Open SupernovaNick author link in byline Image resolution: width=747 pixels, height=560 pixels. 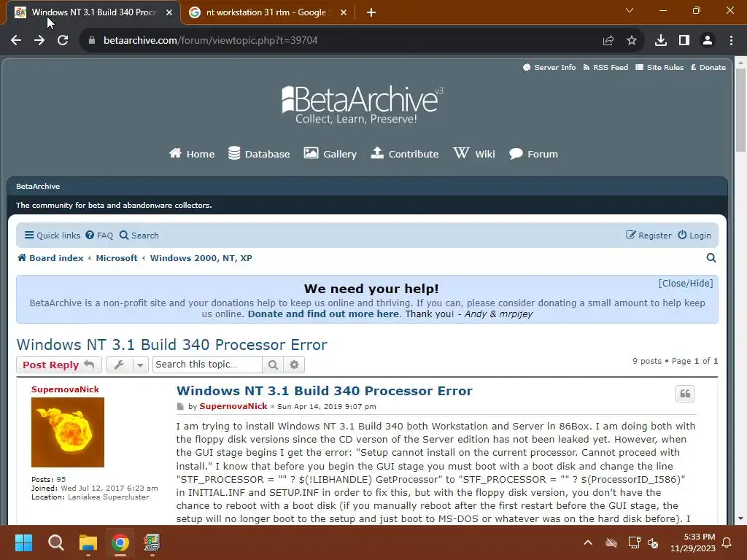[233, 406]
